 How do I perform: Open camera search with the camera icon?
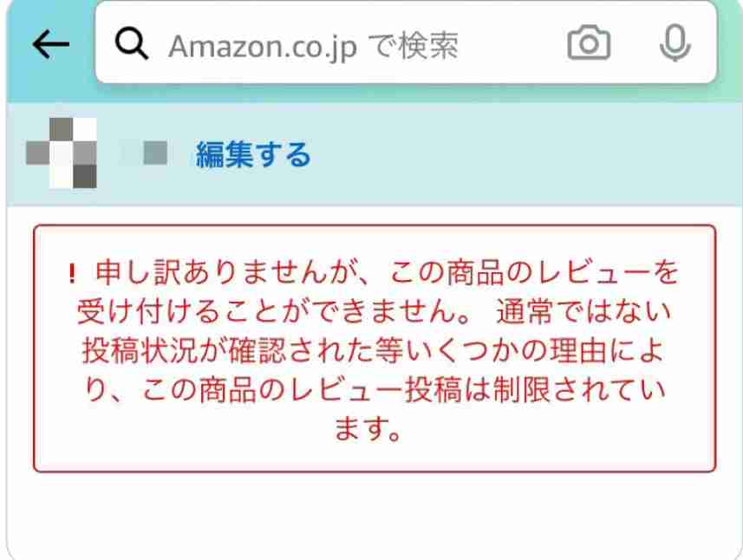[x=589, y=43]
